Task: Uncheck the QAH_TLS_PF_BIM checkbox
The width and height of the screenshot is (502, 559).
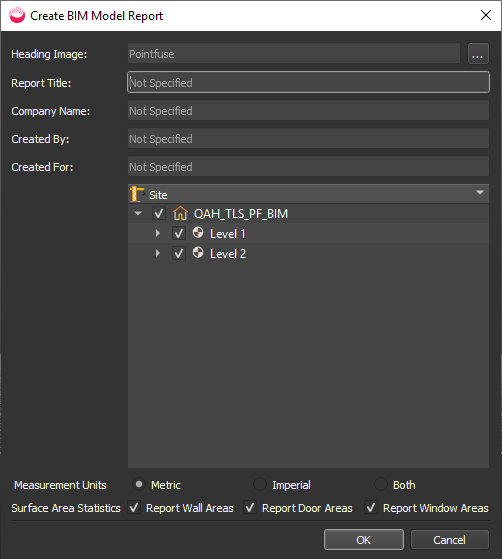Action: pos(159,214)
